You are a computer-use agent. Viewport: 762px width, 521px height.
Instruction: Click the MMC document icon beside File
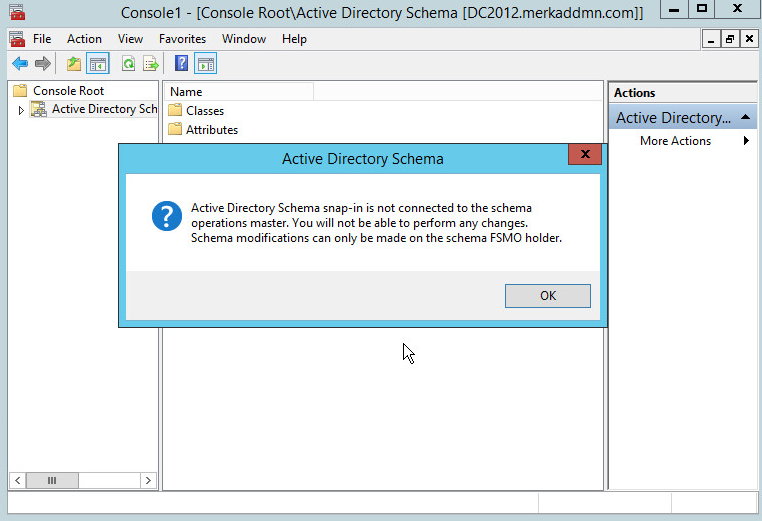pos(17,39)
